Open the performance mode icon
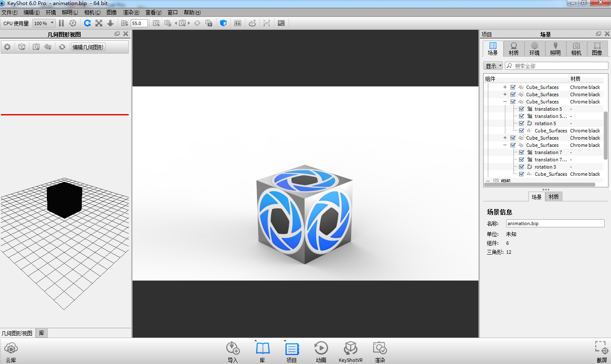Image resolution: width=611 pixels, height=364 pixels. [73, 23]
